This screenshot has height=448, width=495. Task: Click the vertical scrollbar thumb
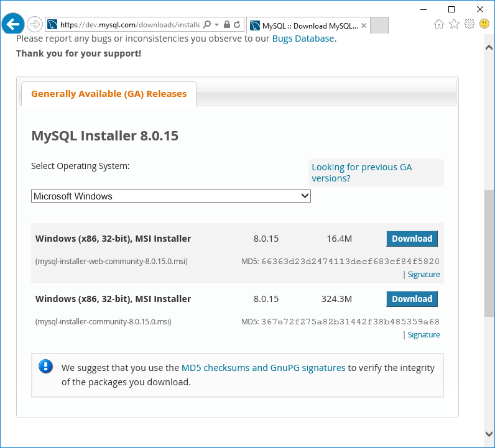click(489, 254)
